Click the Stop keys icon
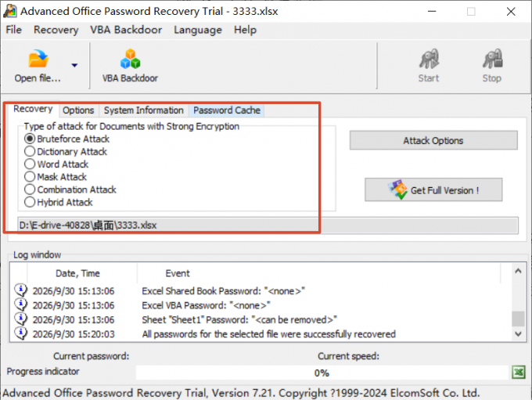 pos(493,59)
